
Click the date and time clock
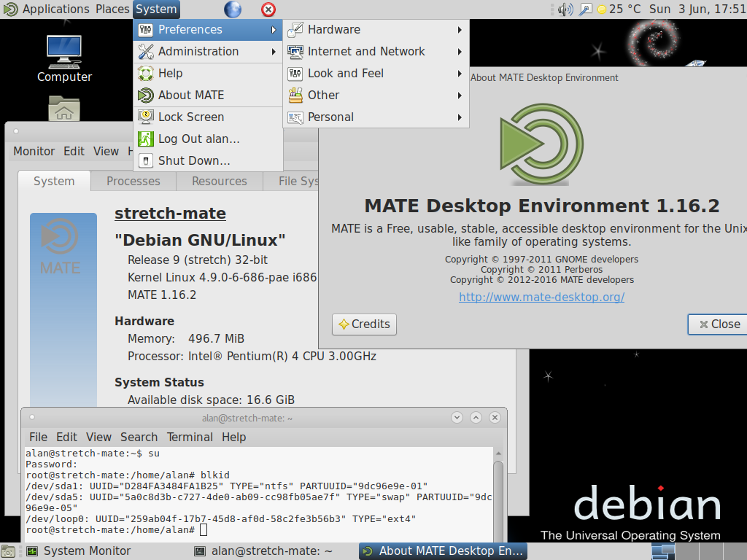tap(697, 9)
